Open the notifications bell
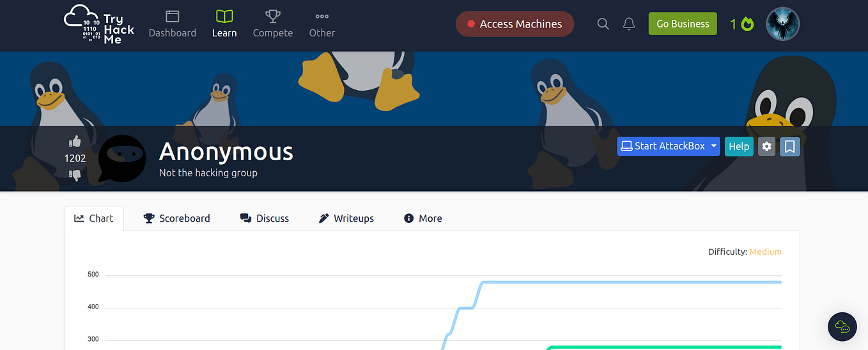This screenshot has height=350, width=868. tap(629, 24)
